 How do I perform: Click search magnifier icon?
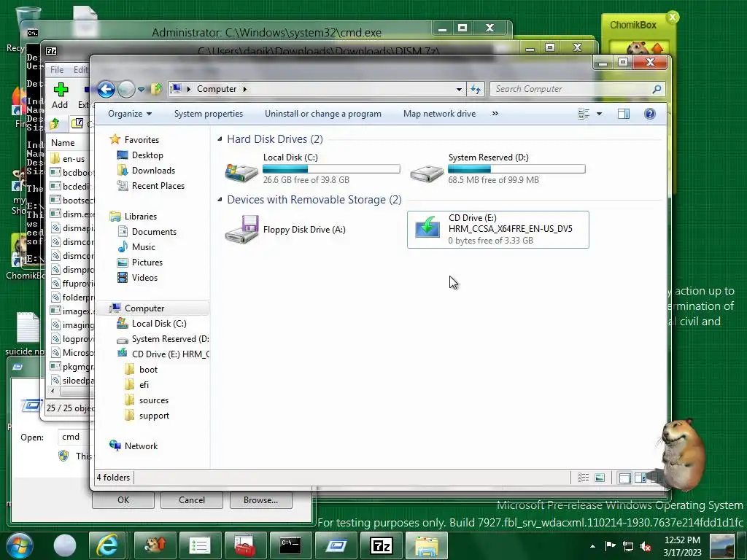[x=657, y=89]
